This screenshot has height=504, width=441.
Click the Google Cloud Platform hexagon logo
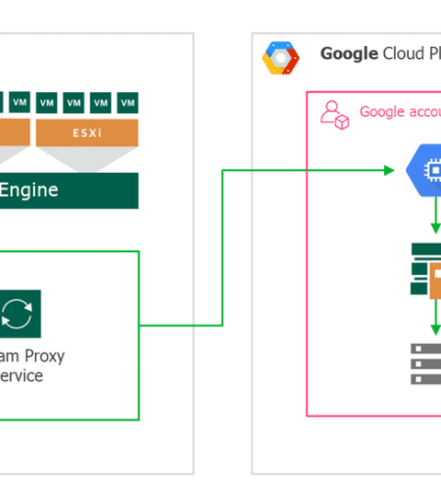coord(281,58)
